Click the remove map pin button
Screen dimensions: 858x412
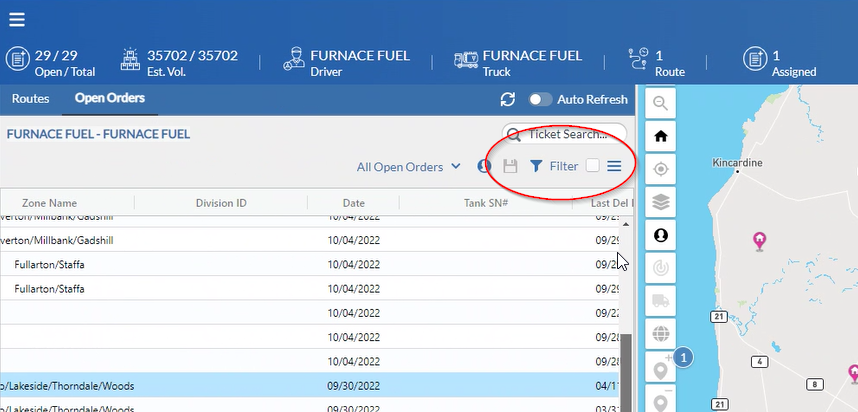[660, 398]
